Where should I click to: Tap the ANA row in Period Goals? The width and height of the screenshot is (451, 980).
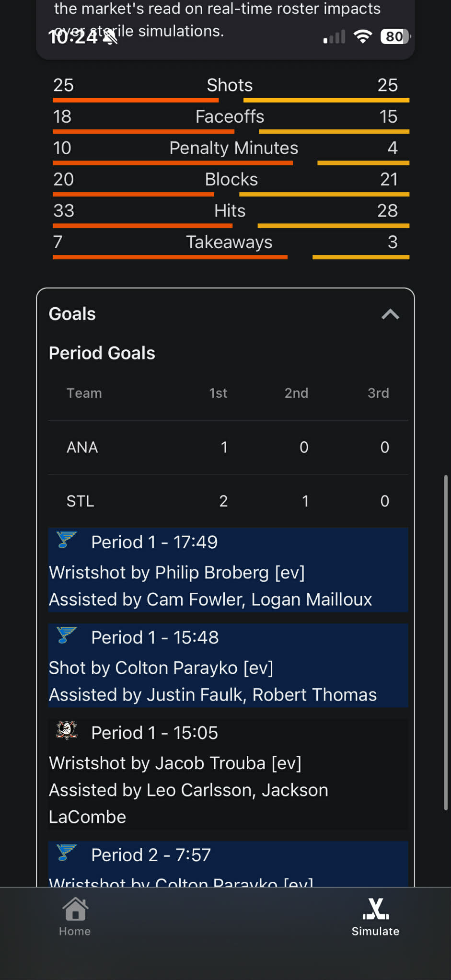[228, 447]
